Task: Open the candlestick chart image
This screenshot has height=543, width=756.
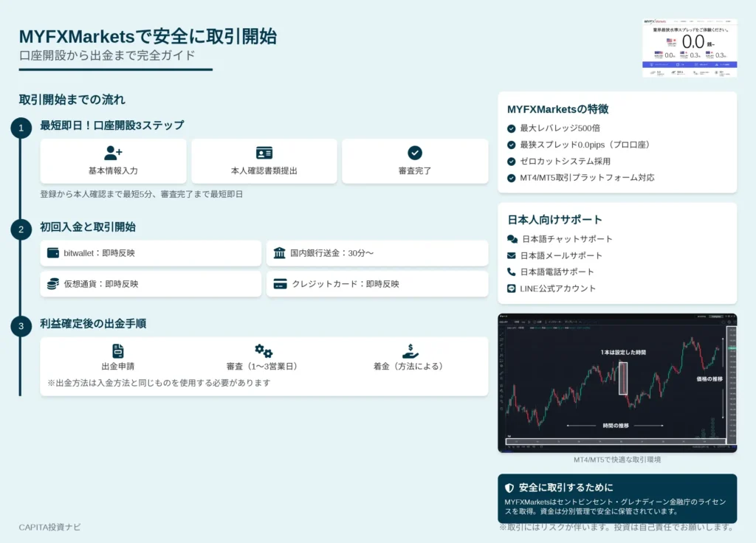Action: pos(617,383)
